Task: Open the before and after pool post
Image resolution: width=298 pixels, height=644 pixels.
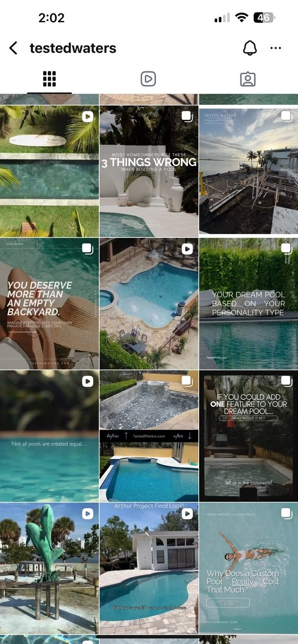Action: 149,436
